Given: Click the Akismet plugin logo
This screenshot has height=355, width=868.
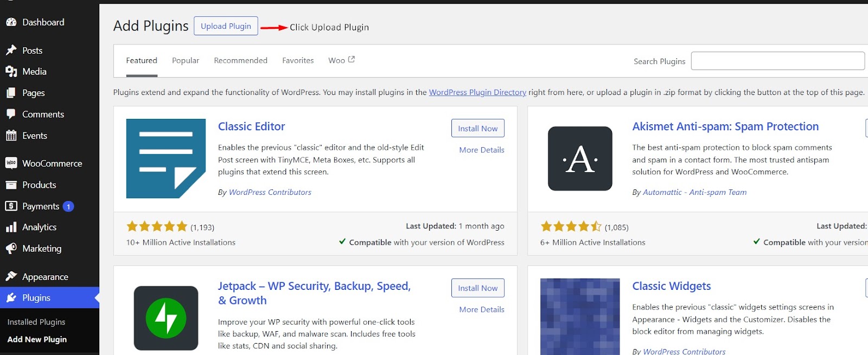Looking at the screenshot, I should 580,159.
